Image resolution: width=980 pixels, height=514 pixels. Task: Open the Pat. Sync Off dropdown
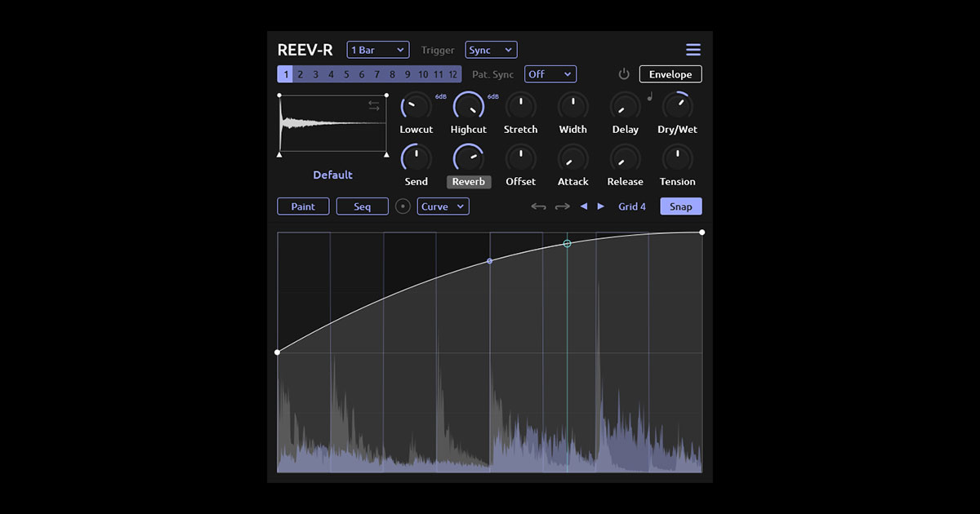(x=550, y=74)
